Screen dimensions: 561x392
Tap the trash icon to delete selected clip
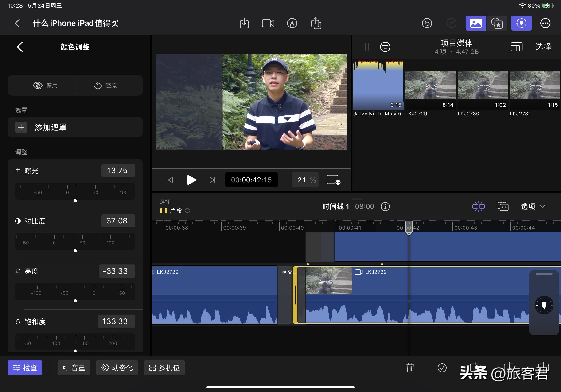[410, 368]
